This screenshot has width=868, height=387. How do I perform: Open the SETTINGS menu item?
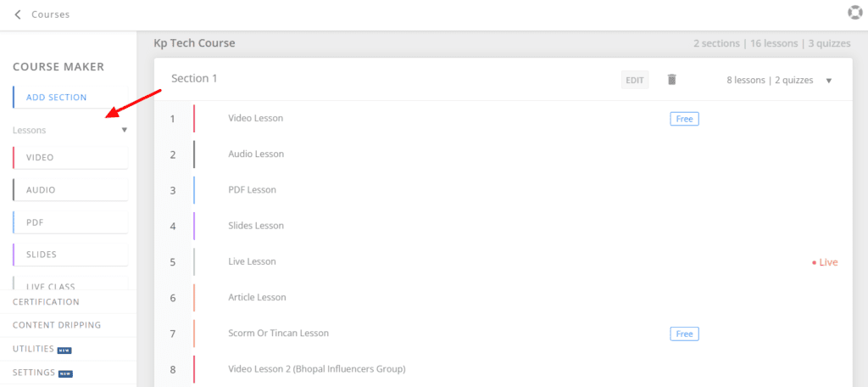click(34, 373)
